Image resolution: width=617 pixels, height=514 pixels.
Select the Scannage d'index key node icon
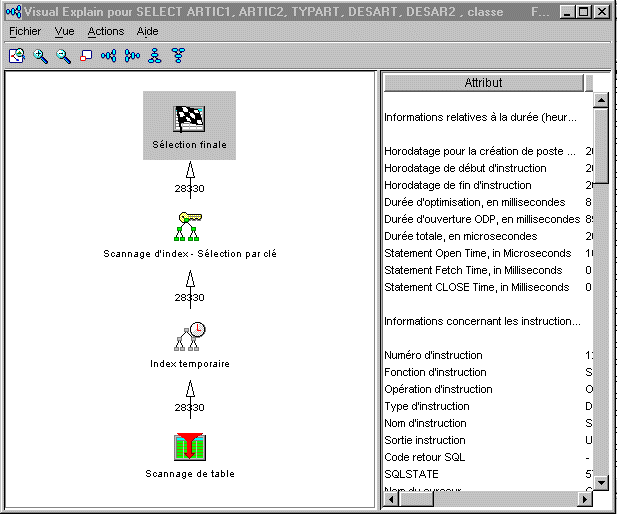(189, 226)
